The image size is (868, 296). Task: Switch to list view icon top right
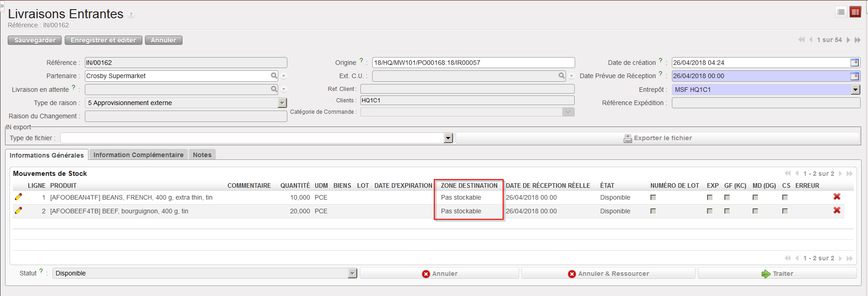click(x=841, y=12)
